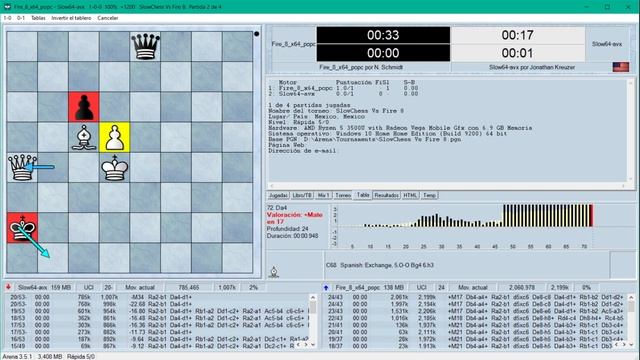Click Slow64-avx por Jonathan Kreuzer label
Viewport: 640px width, 360px height.
[x=532, y=67]
